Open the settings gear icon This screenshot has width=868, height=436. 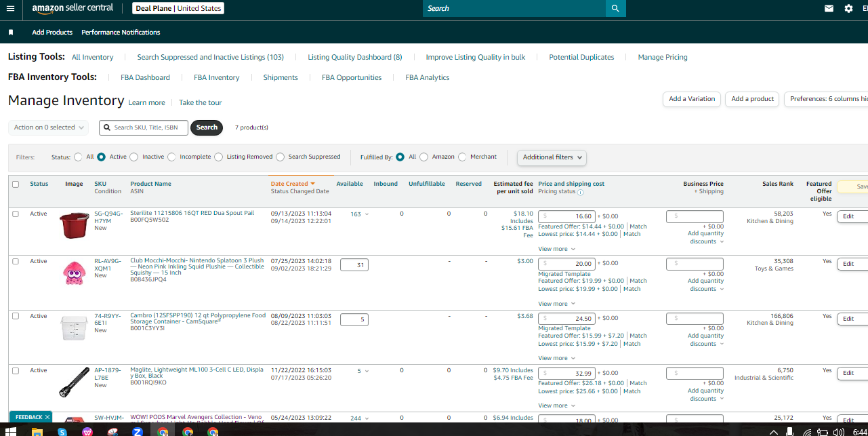848,9
